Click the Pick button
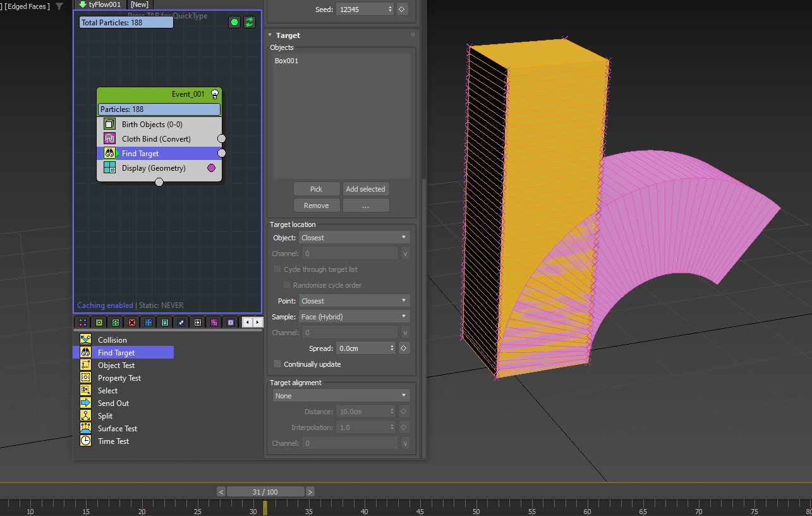This screenshot has width=812, height=516. [316, 189]
